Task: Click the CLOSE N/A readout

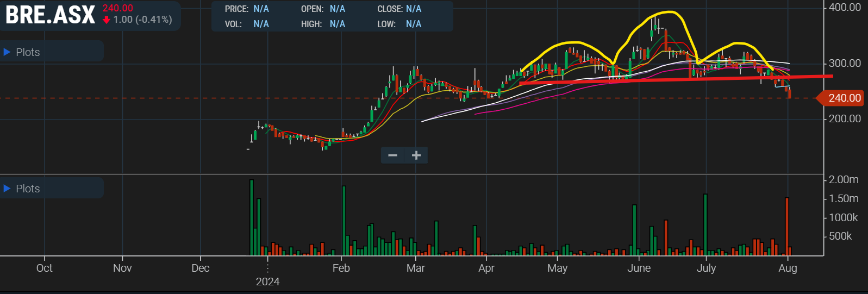Action: [399, 9]
